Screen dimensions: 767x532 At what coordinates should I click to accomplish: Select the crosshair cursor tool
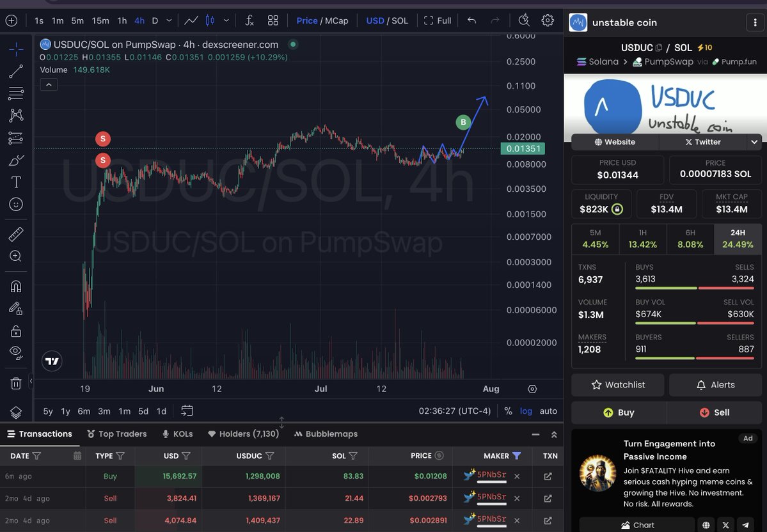pos(15,49)
